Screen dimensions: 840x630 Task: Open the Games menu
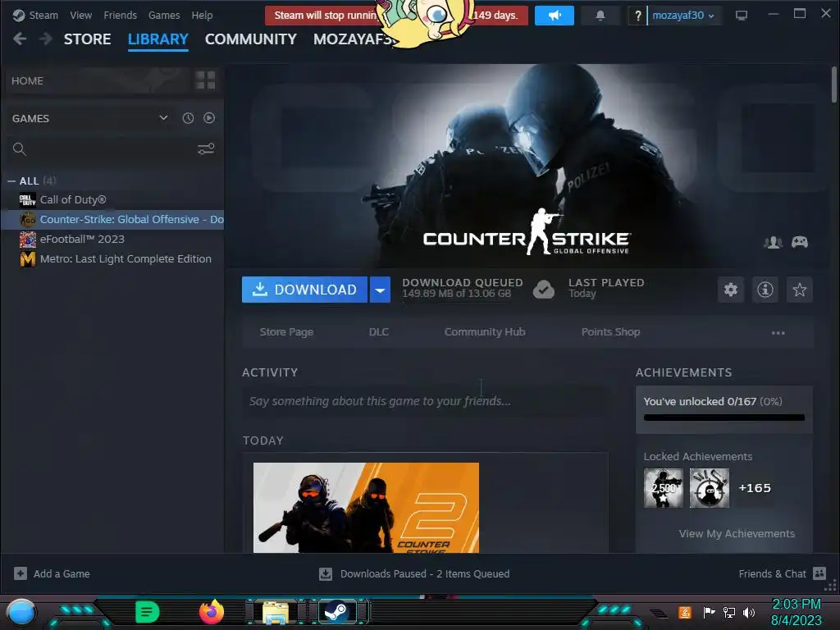(164, 15)
